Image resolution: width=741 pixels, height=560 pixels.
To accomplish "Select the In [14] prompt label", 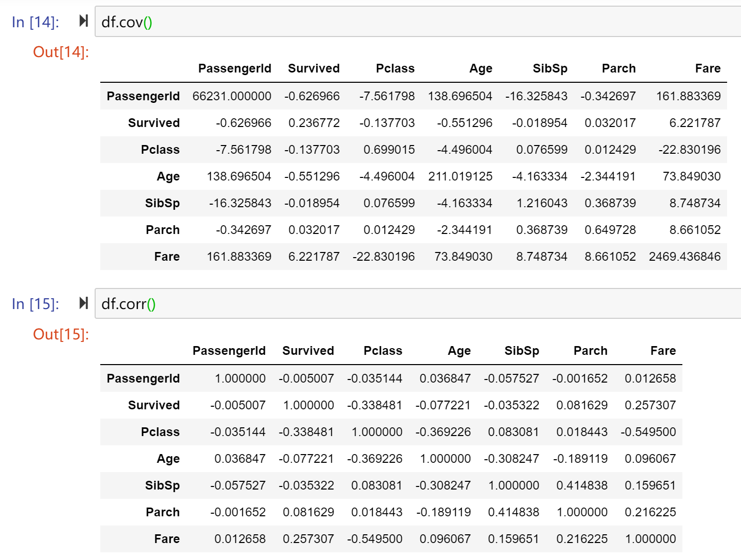I will 35,22.
